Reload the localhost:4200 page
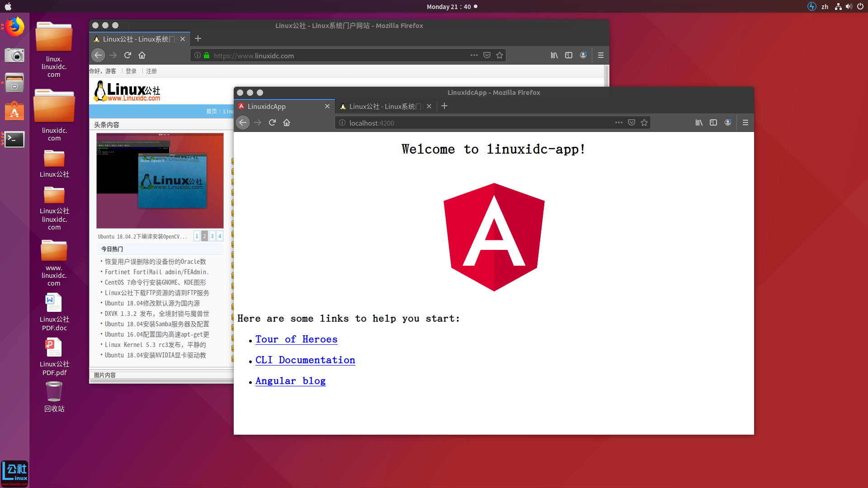Image resolution: width=868 pixels, height=488 pixels. click(x=272, y=122)
